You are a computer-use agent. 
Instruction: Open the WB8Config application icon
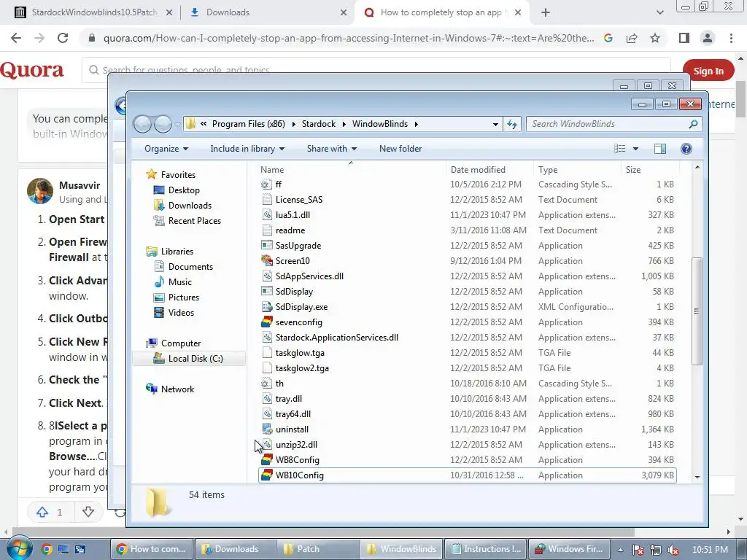[267, 460]
